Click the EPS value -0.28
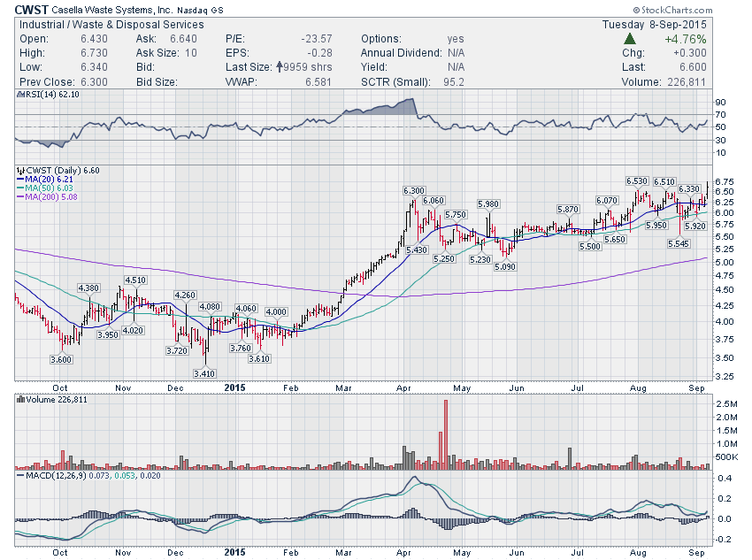 click(x=319, y=53)
